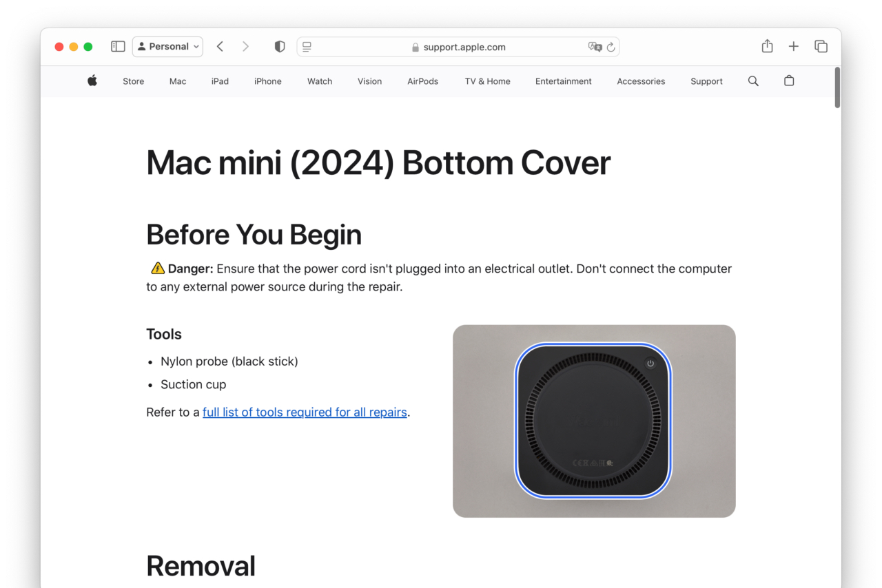Click the Mac mini bottom cover image
The height and width of the screenshot is (588, 882).
click(594, 421)
